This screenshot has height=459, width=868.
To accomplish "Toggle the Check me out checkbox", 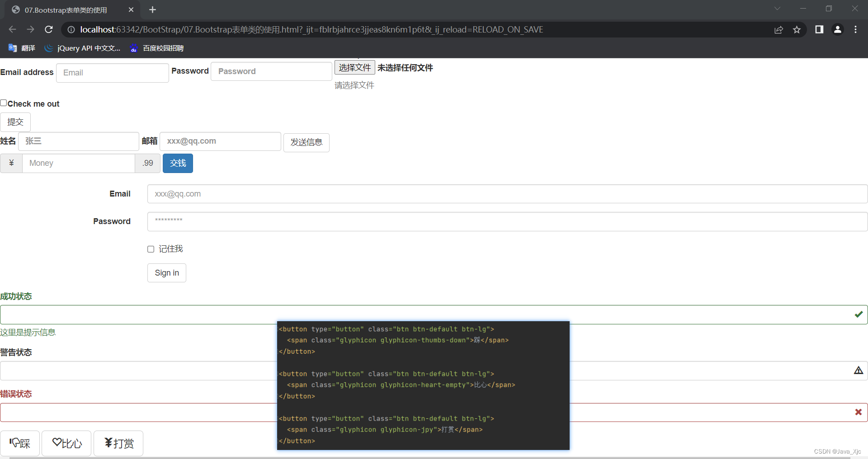I will [x=4, y=103].
